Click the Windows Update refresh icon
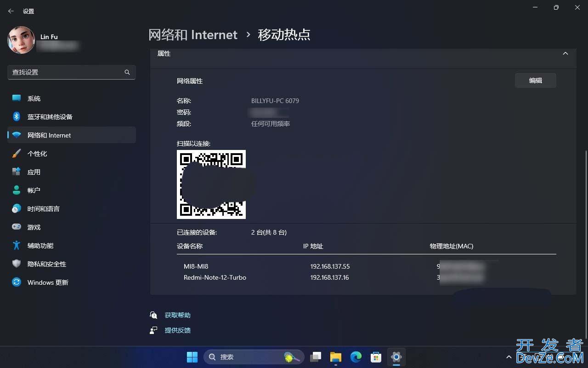This screenshot has height=368, width=588. (x=17, y=282)
